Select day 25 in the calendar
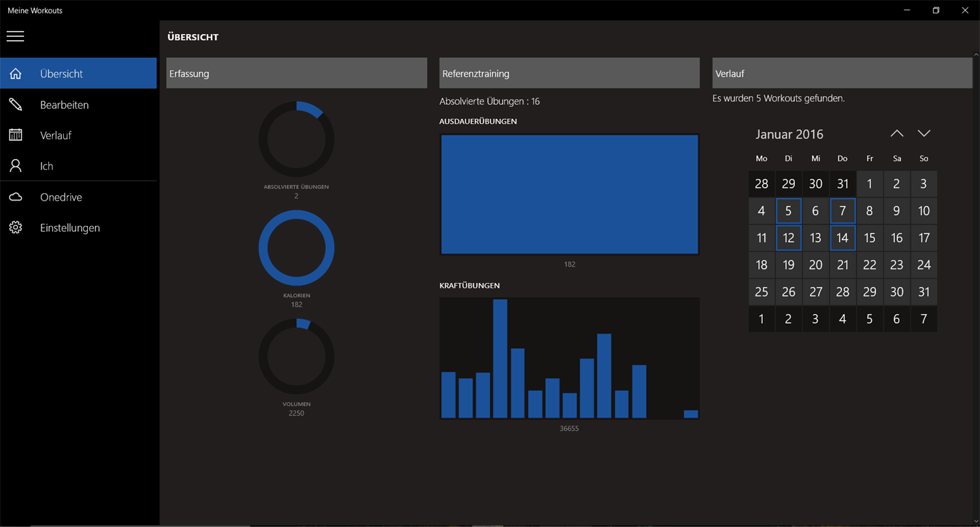Viewport: 980px width, 527px height. click(762, 292)
